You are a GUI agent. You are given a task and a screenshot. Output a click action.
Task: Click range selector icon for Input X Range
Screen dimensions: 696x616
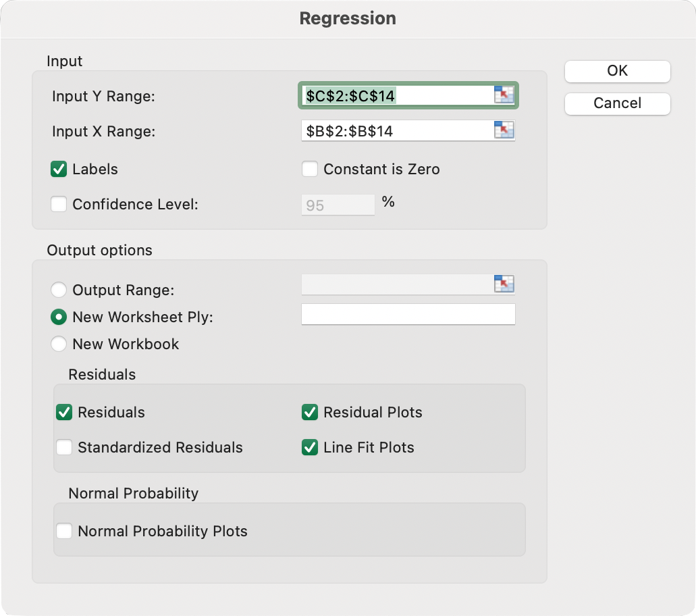coord(504,130)
